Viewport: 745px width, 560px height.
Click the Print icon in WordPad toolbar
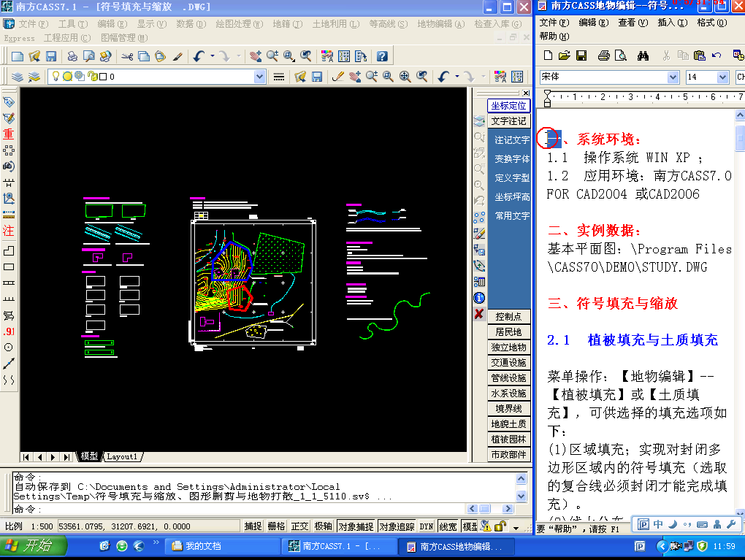[604, 55]
